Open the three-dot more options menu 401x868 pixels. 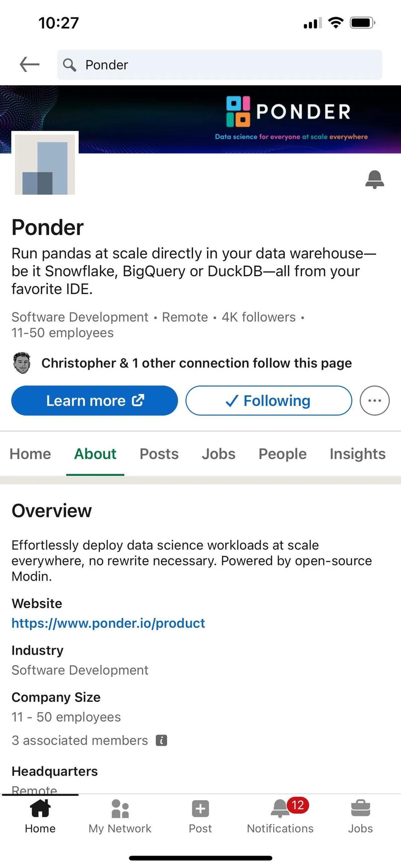tap(374, 400)
